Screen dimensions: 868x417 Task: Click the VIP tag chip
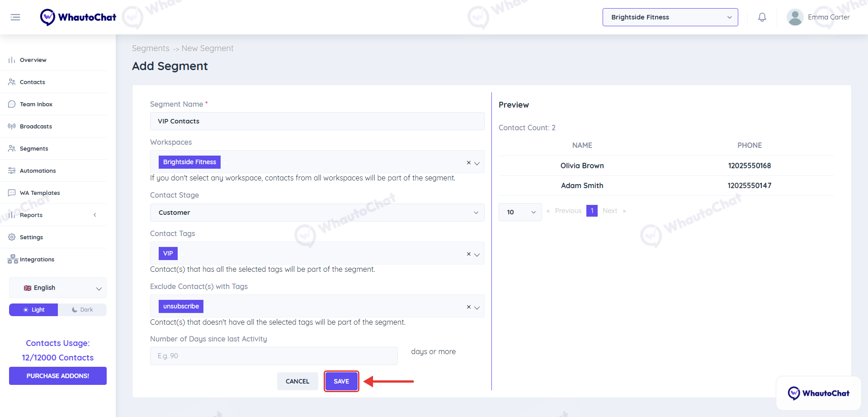168,253
